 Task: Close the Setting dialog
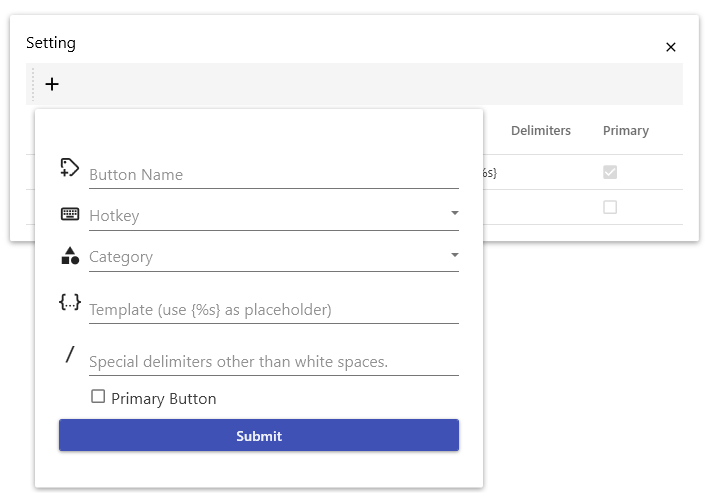pos(671,47)
